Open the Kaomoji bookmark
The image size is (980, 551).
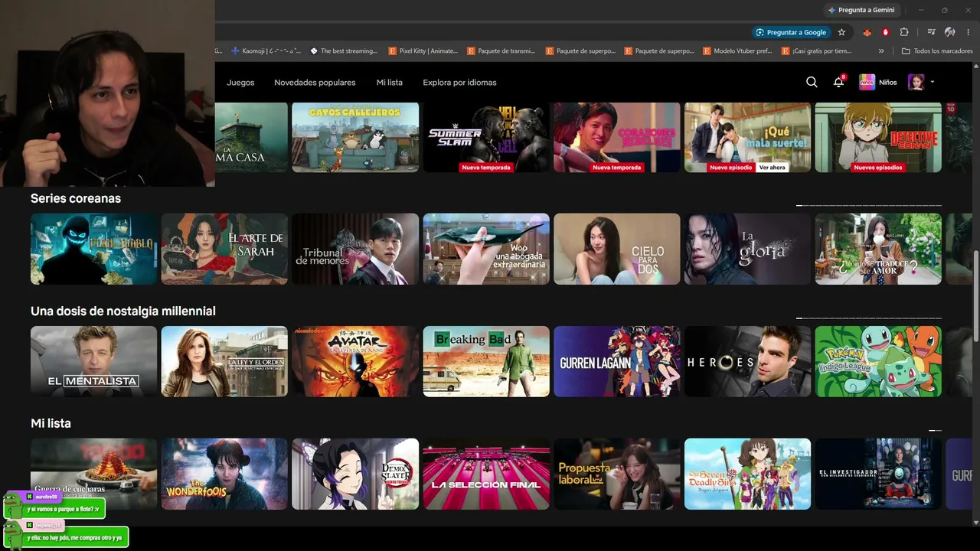tap(266, 51)
